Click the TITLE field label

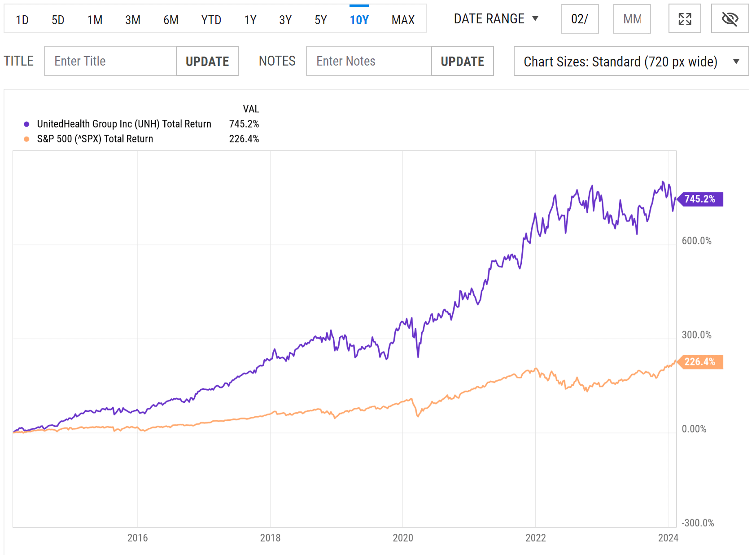(19, 61)
